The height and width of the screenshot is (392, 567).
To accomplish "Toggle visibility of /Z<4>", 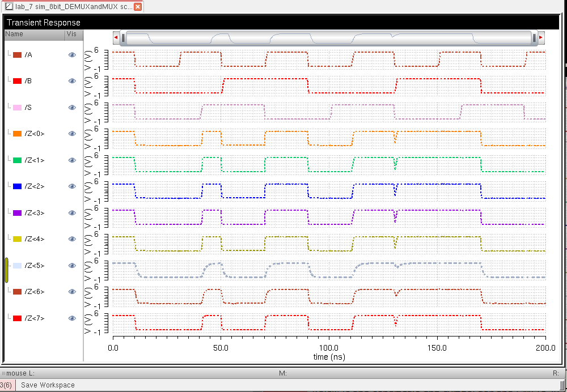I will (x=72, y=239).
